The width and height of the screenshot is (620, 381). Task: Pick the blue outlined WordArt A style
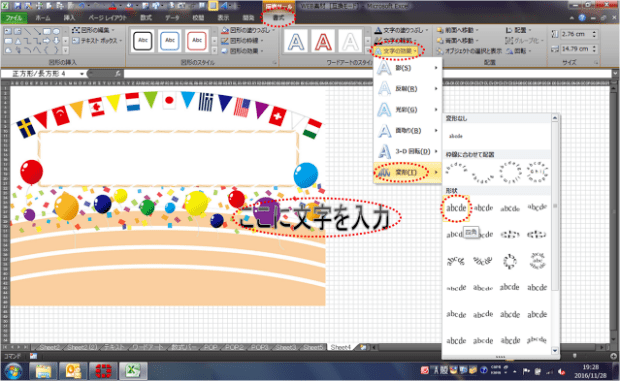[x=296, y=41]
